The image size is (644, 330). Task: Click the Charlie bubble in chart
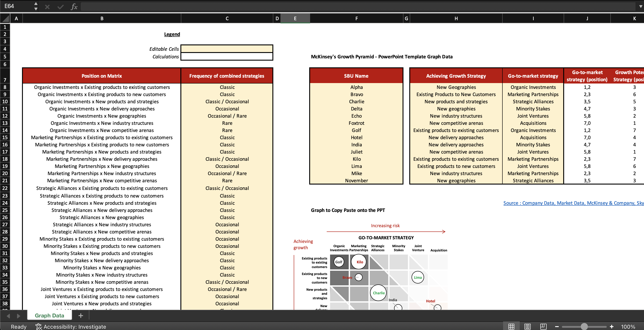pos(379,293)
